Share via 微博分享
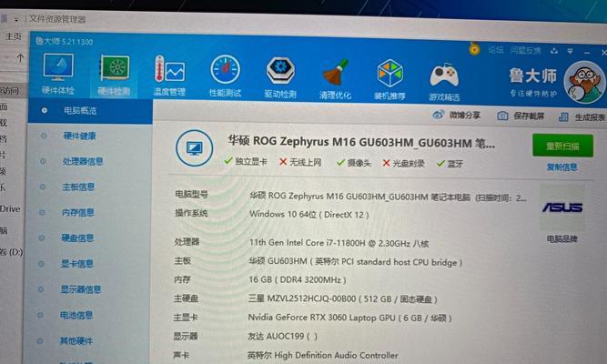Image resolution: width=607 pixels, height=364 pixels. (457, 115)
